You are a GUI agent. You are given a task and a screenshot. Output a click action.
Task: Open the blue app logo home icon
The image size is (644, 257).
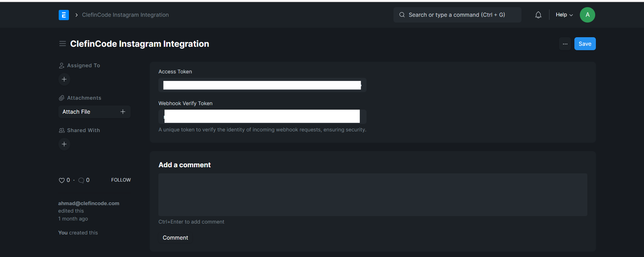(63, 15)
